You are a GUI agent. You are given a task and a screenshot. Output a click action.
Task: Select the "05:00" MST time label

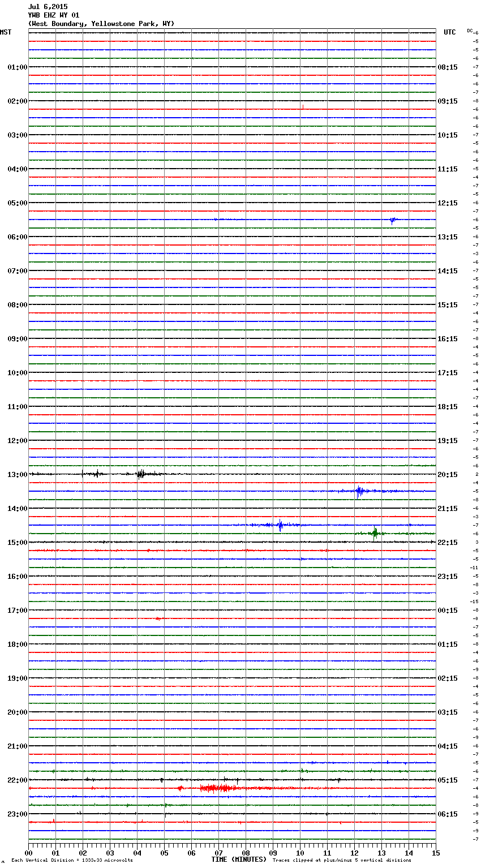pyautogui.click(x=18, y=203)
